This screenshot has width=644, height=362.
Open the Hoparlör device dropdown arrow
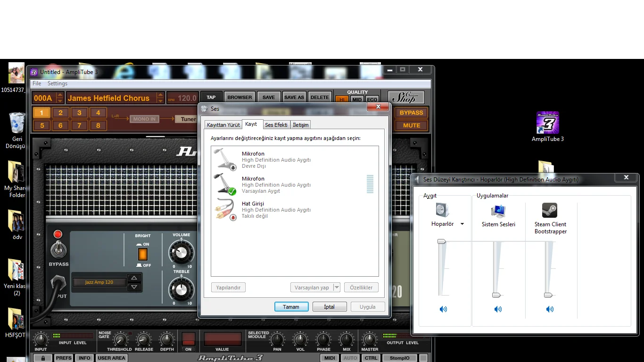462,224
